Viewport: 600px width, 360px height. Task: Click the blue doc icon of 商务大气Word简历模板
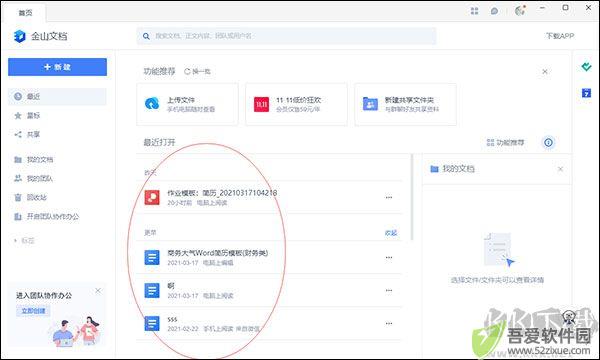pos(152,257)
